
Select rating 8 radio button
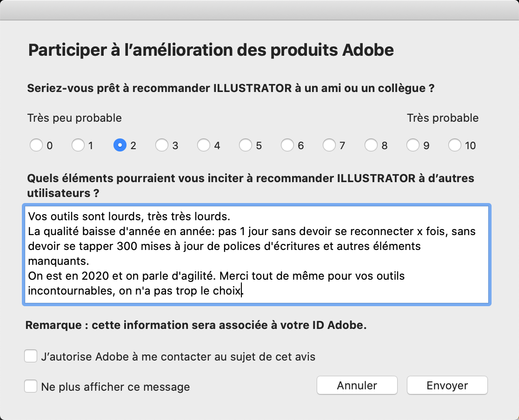click(371, 145)
